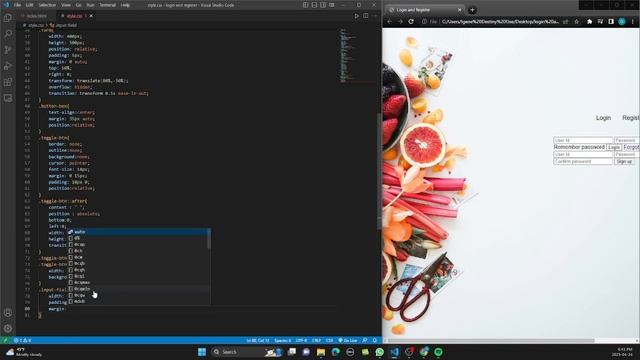Toggle the primary sidebar layout icon in the VS Code title bar
Viewport: 640px width, 360px height.
305,5
